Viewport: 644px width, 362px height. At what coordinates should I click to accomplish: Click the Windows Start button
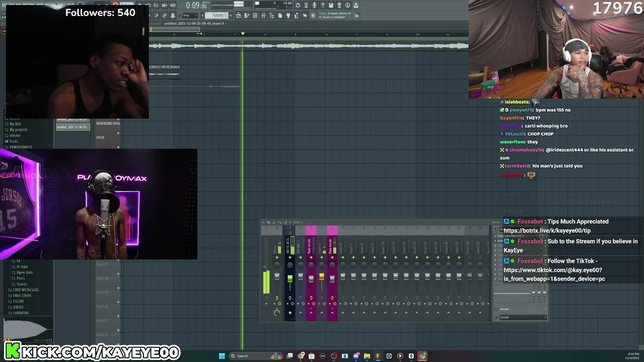click(x=222, y=356)
